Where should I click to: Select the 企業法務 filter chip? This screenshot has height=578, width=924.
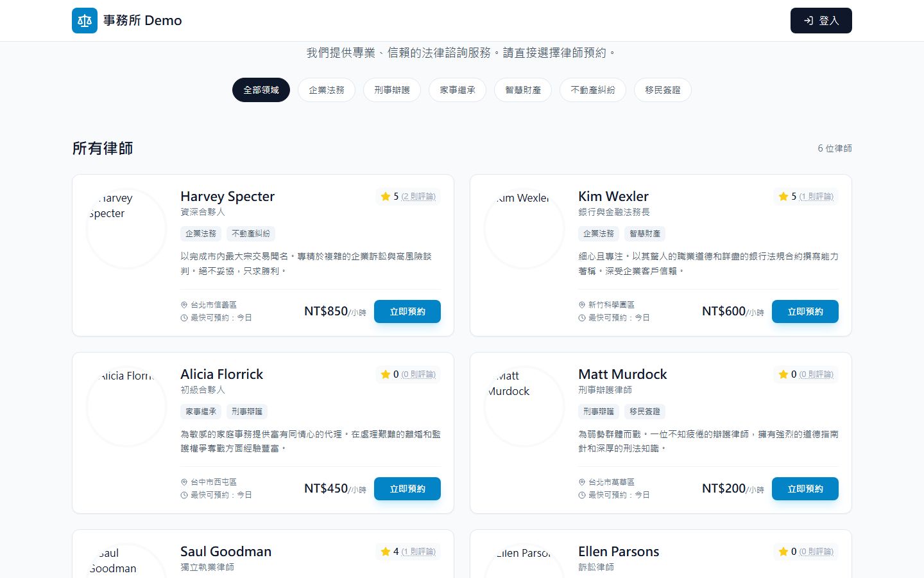pos(327,90)
